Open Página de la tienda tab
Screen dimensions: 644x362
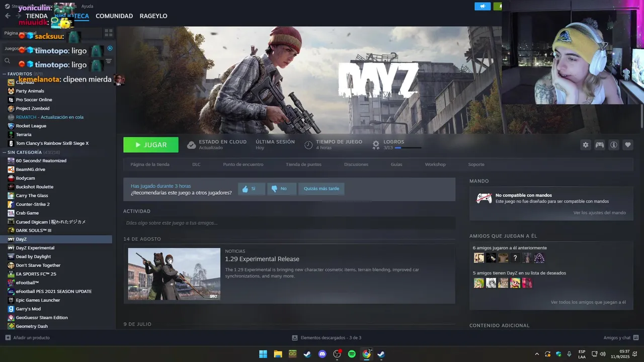[150, 164]
